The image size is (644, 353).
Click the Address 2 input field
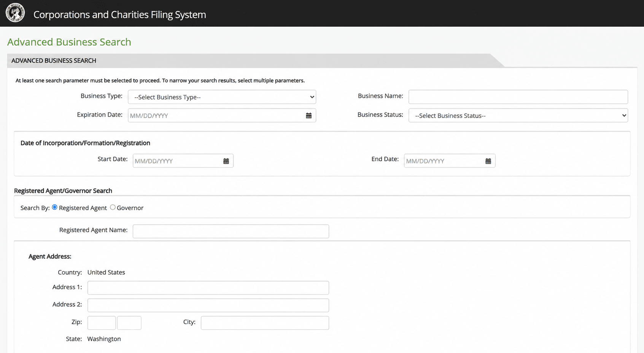click(x=208, y=305)
